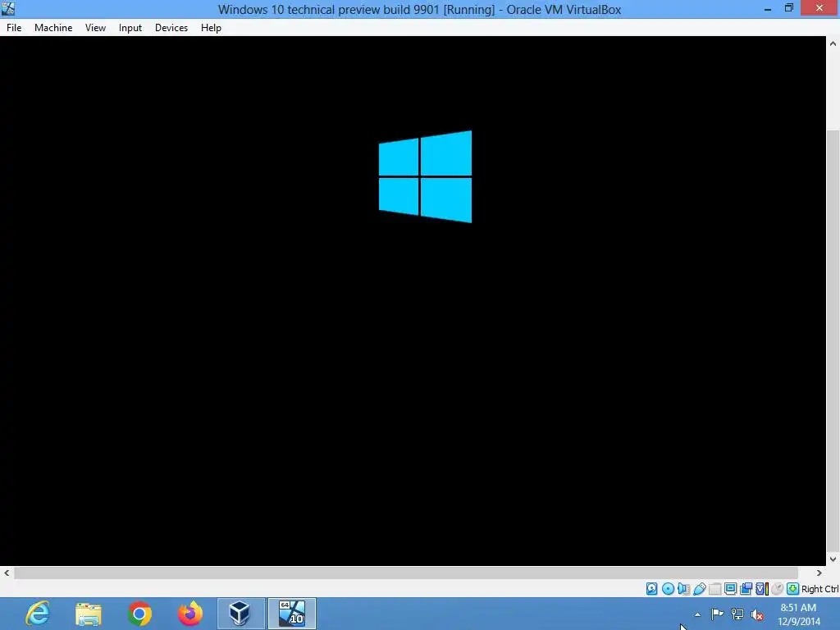Click the mouse integration status icon
Image resolution: width=840 pixels, height=630 pixels.
(x=778, y=589)
